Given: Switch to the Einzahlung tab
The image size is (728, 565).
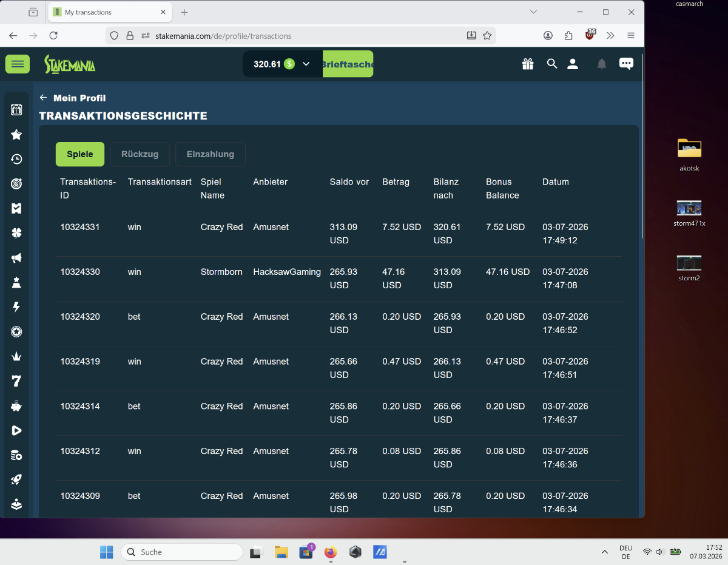Looking at the screenshot, I should 210,154.
